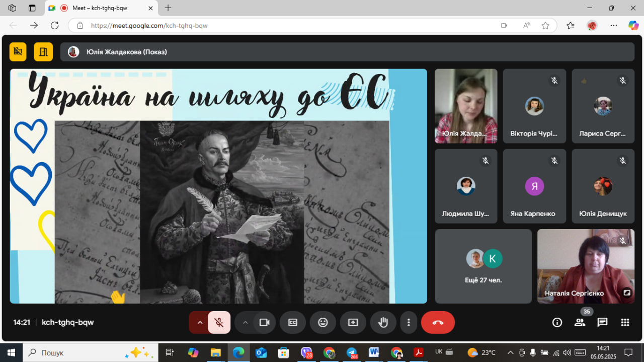644x362 pixels.
Task: Go forward in browser history
Action: tap(34, 25)
